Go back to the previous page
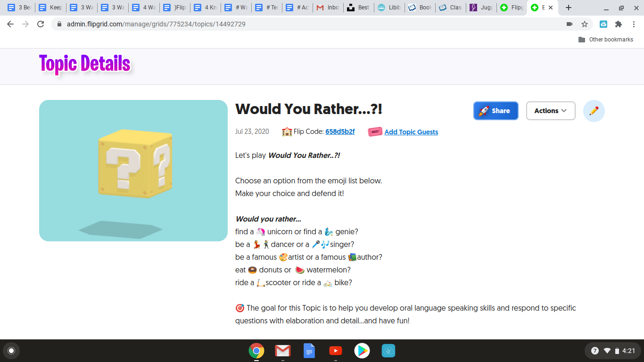The image size is (644, 362). (x=10, y=24)
